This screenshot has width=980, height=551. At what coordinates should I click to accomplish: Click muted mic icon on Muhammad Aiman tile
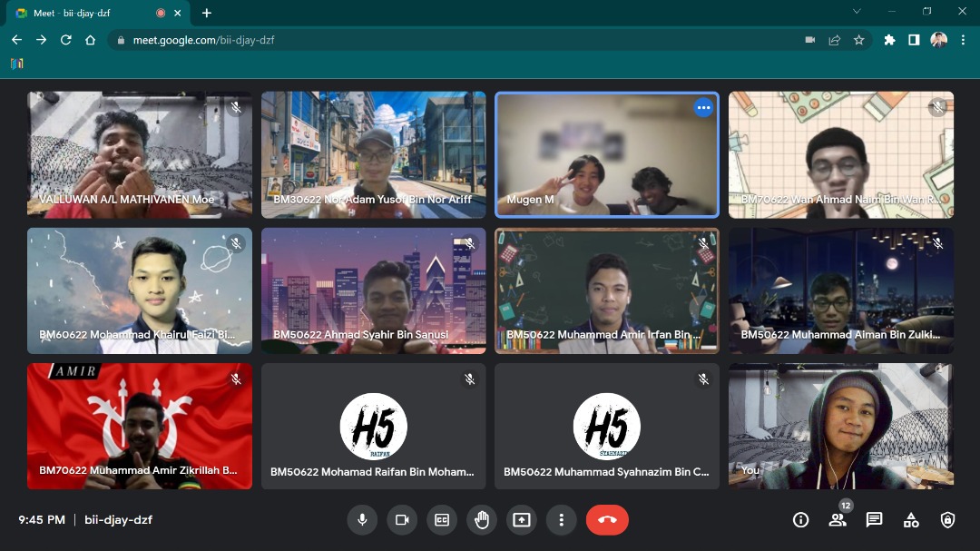[x=937, y=243]
